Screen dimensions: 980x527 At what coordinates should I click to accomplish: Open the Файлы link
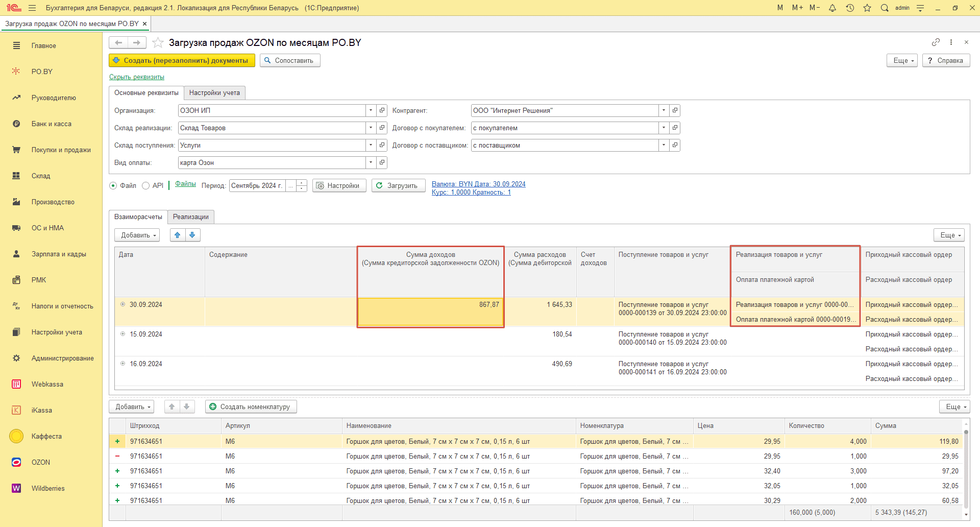pos(185,184)
